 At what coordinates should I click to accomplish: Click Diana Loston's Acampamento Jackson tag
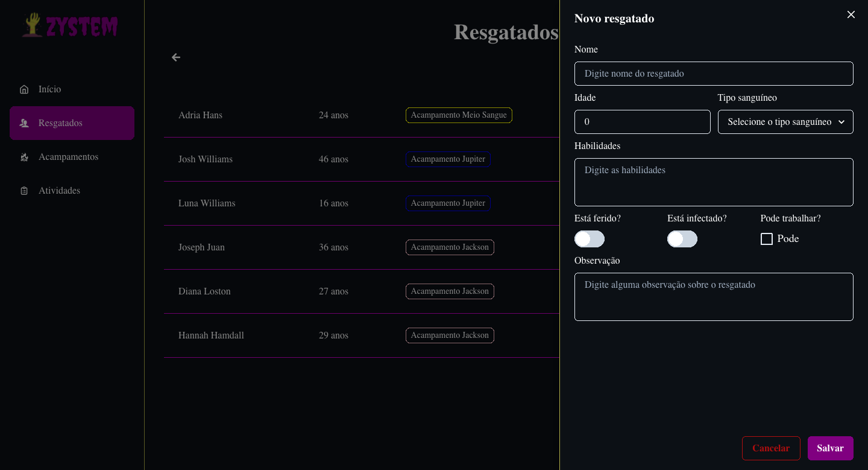click(450, 291)
